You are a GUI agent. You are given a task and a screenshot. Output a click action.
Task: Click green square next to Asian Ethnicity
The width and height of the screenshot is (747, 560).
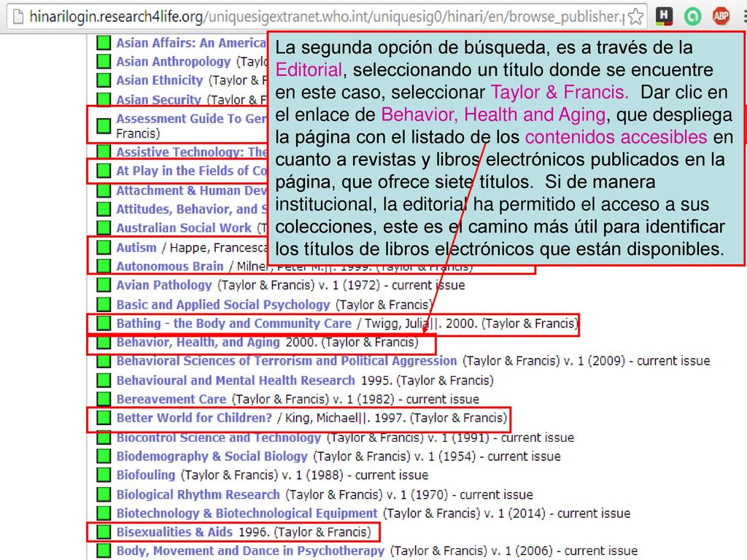tap(104, 80)
